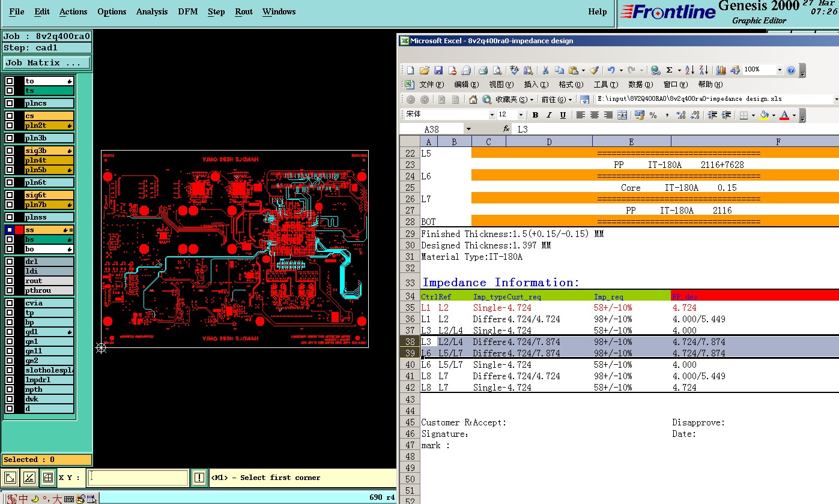Image resolution: width=839 pixels, height=504 pixels.
Task: Click the Job Matrix button
Action: tap(47, 62)
